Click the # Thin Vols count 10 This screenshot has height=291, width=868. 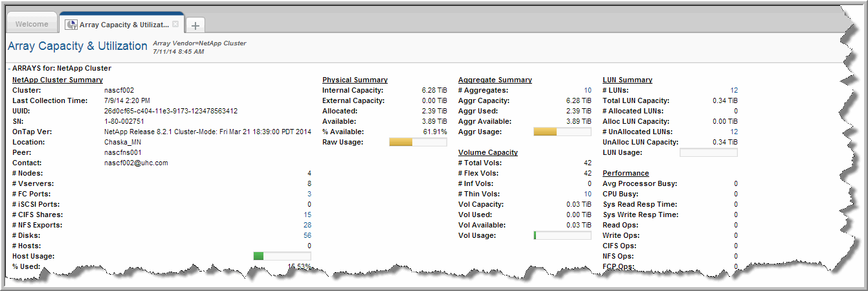click(587, 194)
